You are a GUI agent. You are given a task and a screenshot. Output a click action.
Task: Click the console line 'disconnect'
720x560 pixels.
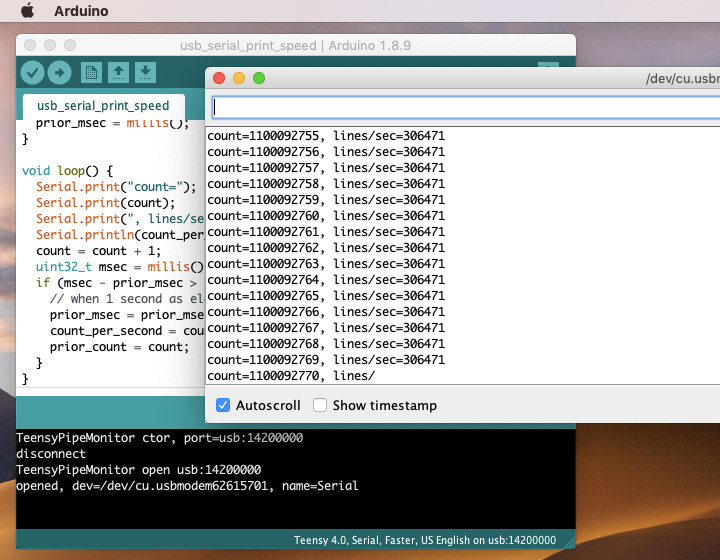coord(51,454)
